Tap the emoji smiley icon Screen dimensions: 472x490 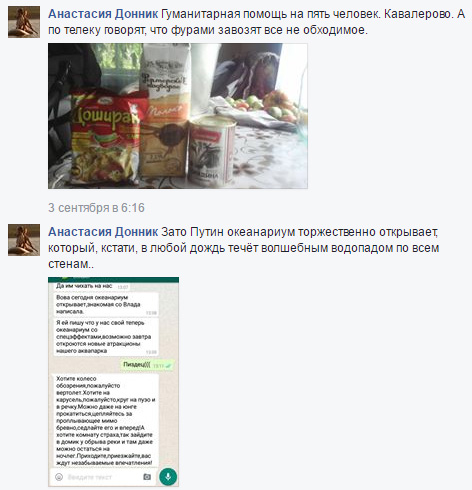tap(59, 477)
